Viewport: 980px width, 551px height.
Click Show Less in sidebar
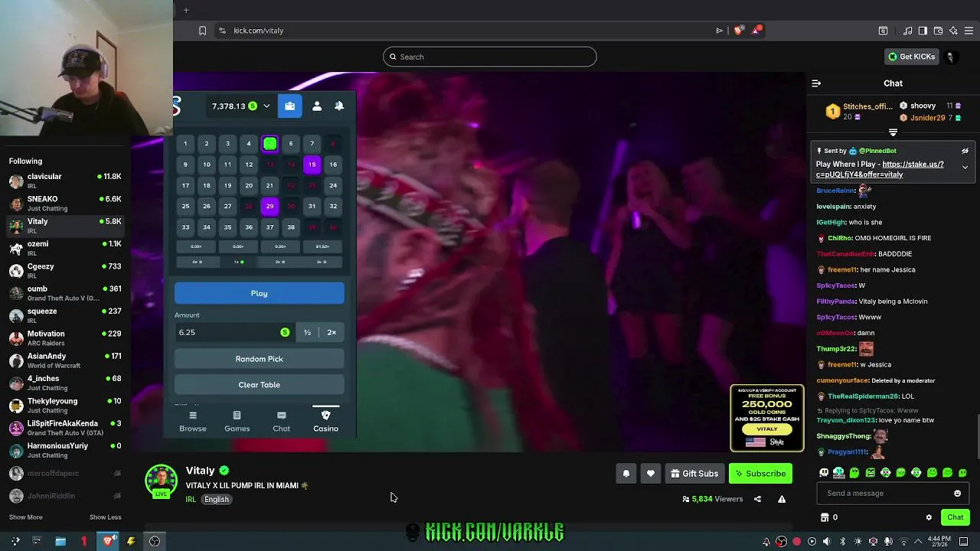coord(105,517)
